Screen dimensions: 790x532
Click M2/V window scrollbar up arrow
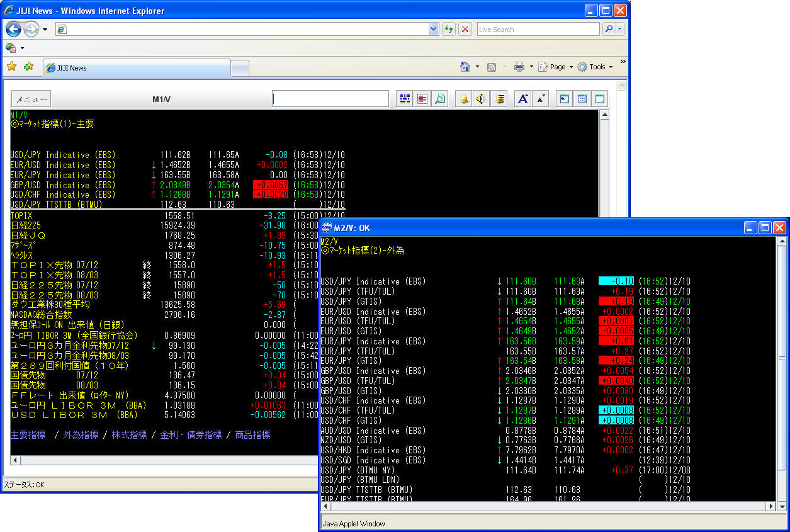click(782, 242)
